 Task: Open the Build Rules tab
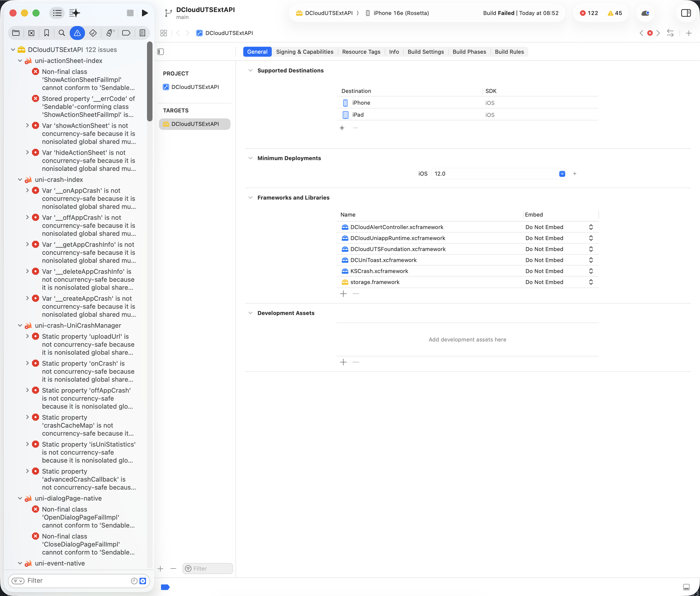tap(509, 52)
